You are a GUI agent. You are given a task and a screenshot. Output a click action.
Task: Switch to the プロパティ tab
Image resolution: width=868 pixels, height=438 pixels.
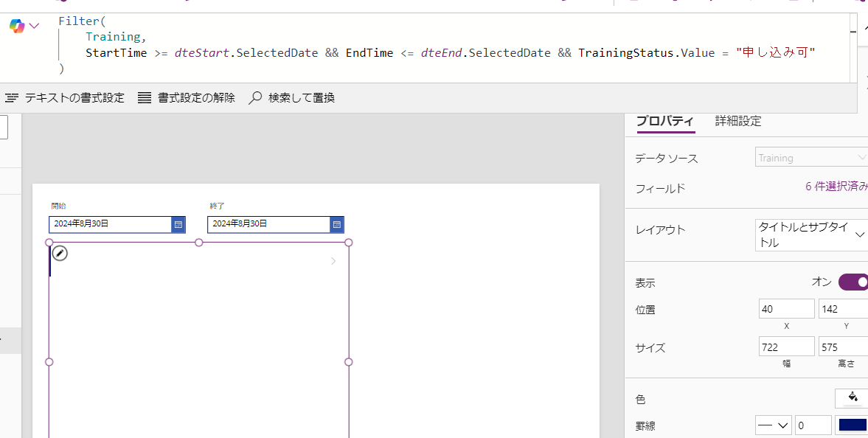pos(665,121)
